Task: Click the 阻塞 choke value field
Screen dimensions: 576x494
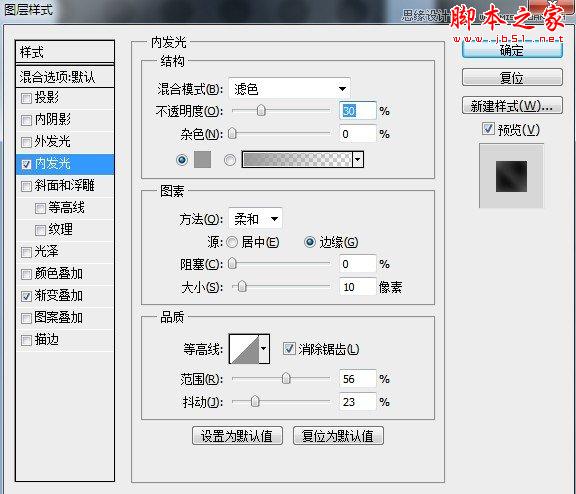Action: point(358,264)
